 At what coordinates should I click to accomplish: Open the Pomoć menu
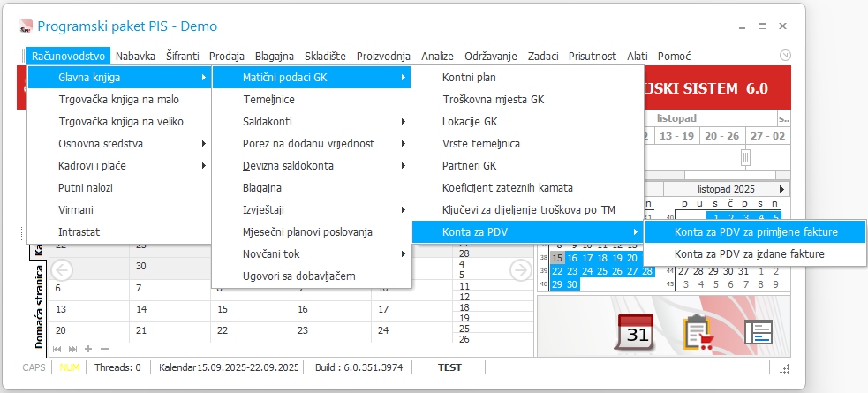pos(674,56)
